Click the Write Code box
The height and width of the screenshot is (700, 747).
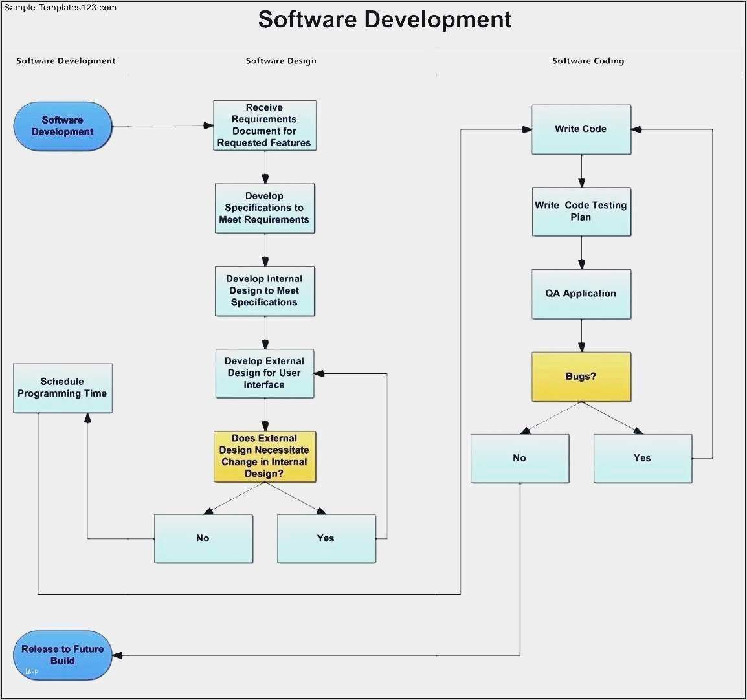pyautogui.click(x=581, y=129)
